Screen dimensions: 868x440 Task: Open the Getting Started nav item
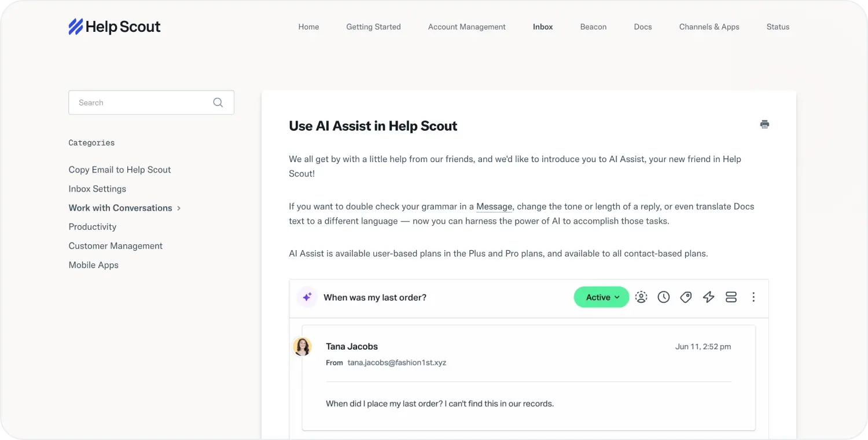(373, 27)
